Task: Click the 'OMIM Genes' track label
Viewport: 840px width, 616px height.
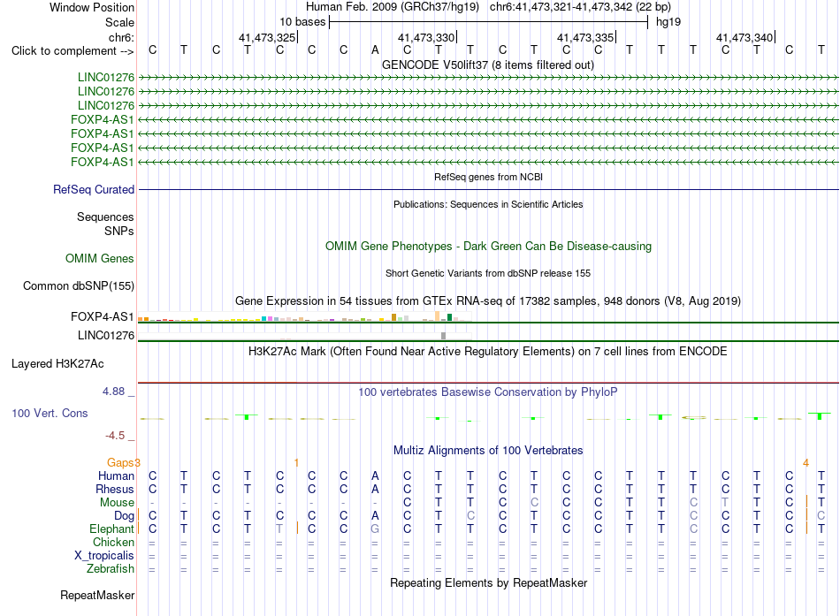Action: [x=100, y=259]
